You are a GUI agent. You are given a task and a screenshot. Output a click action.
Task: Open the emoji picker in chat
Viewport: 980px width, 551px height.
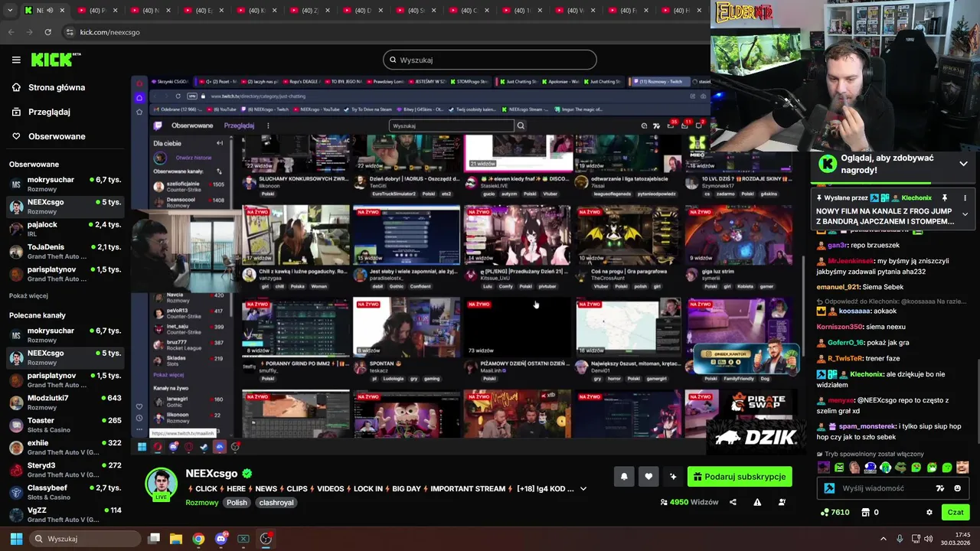tap(958, 488)
